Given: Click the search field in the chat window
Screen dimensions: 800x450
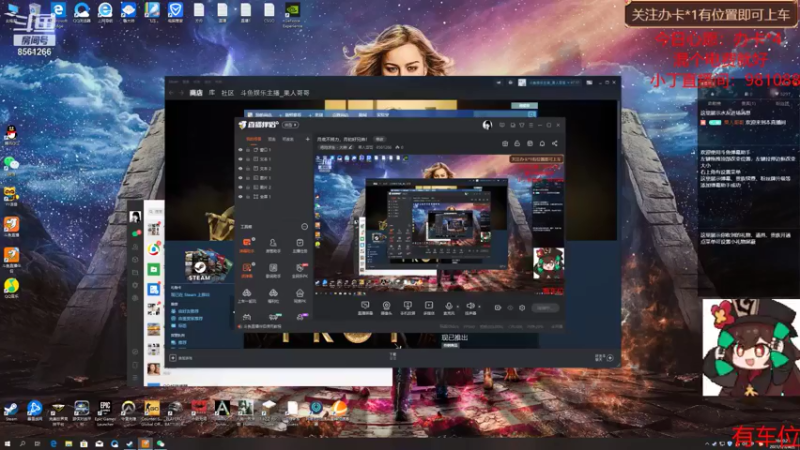Looking at the screenshot, I should [x=155, y=211].
